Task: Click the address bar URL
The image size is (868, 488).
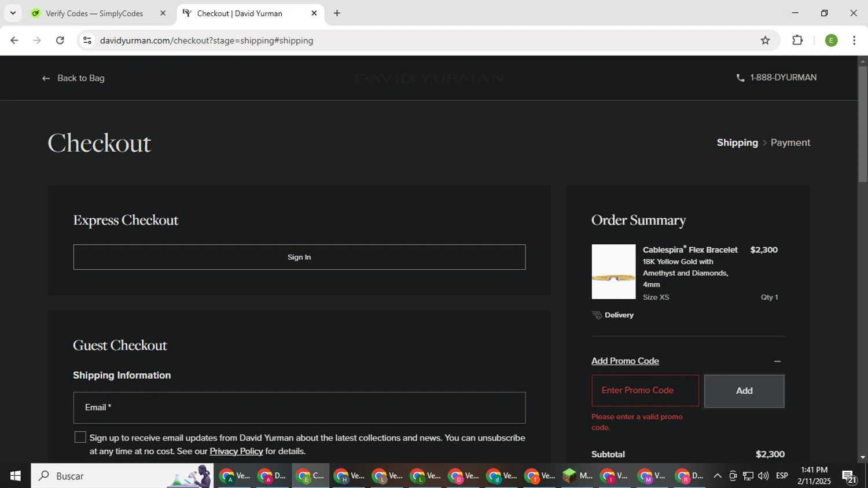Action: (207, 41)
